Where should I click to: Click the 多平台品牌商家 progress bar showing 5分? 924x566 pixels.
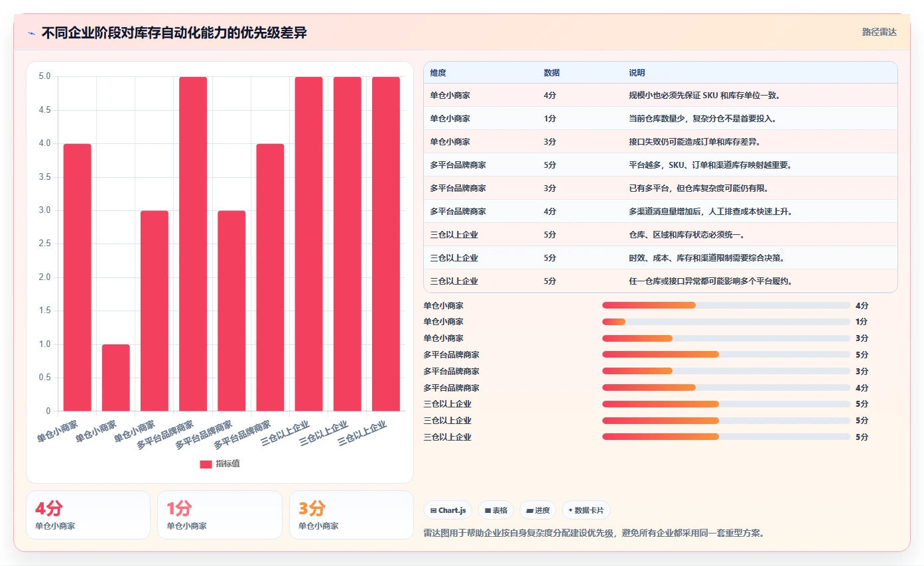[726, 354]
